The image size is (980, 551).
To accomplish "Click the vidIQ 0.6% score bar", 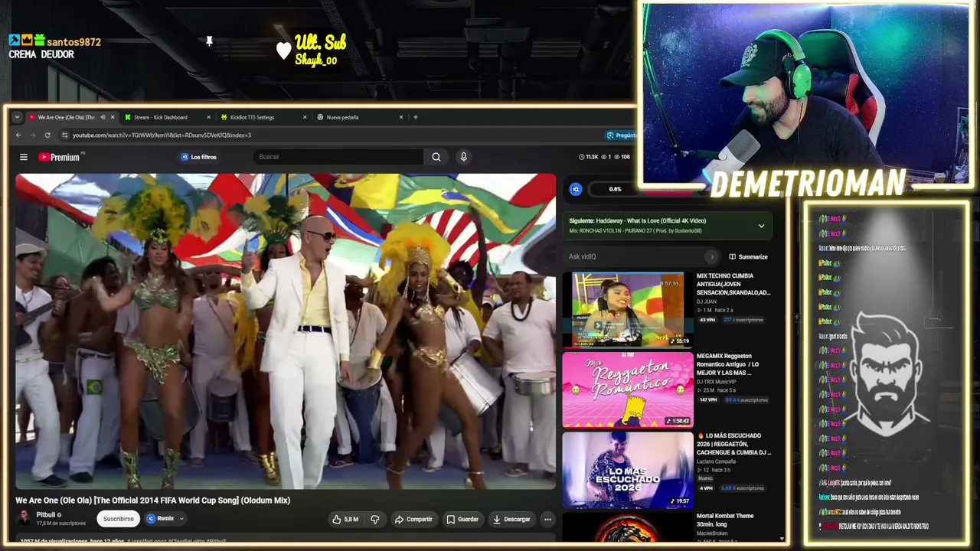I will click(x=616, y=189).
